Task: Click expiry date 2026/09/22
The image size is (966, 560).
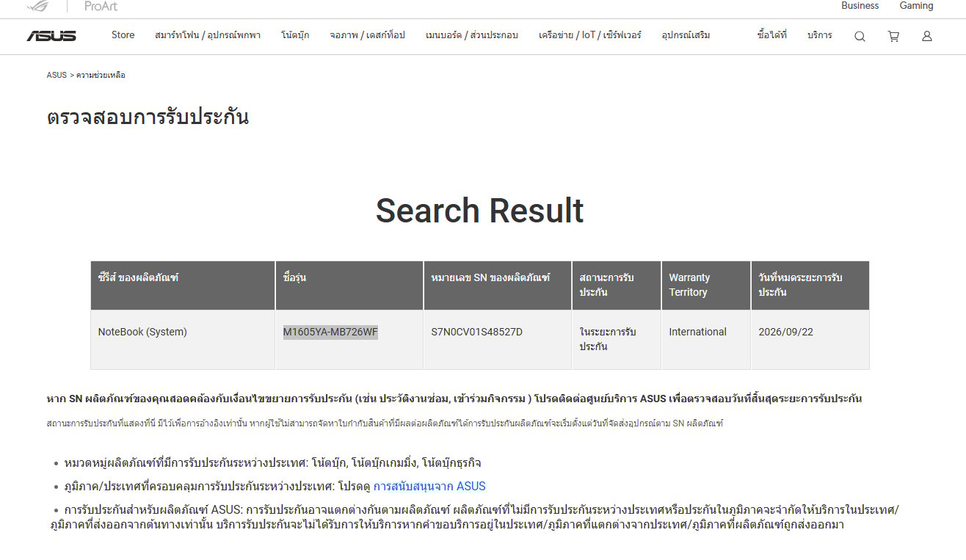Action: [785, 332]
